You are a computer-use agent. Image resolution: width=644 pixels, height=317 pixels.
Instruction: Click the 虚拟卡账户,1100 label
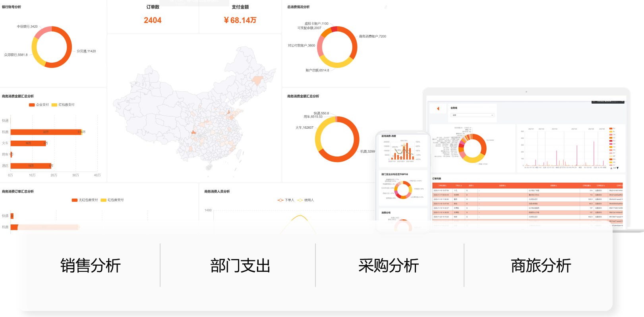[316, 23]
